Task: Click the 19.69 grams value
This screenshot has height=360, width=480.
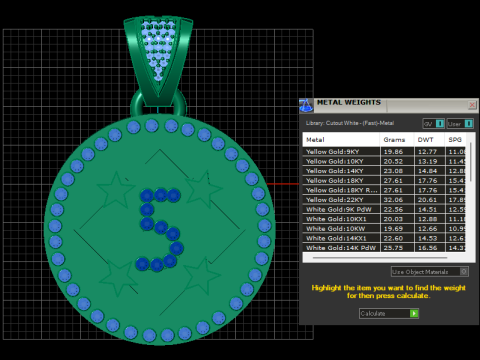Action: pos(393,229)
